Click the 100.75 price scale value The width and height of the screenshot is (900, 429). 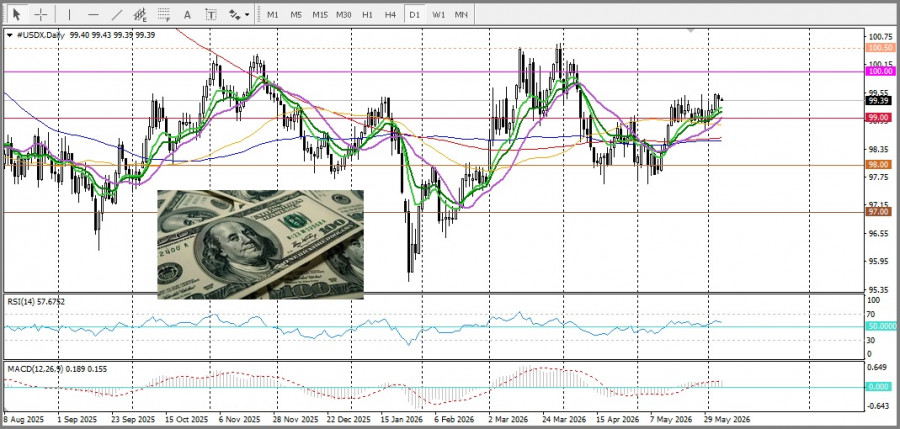tap(879, 36)
